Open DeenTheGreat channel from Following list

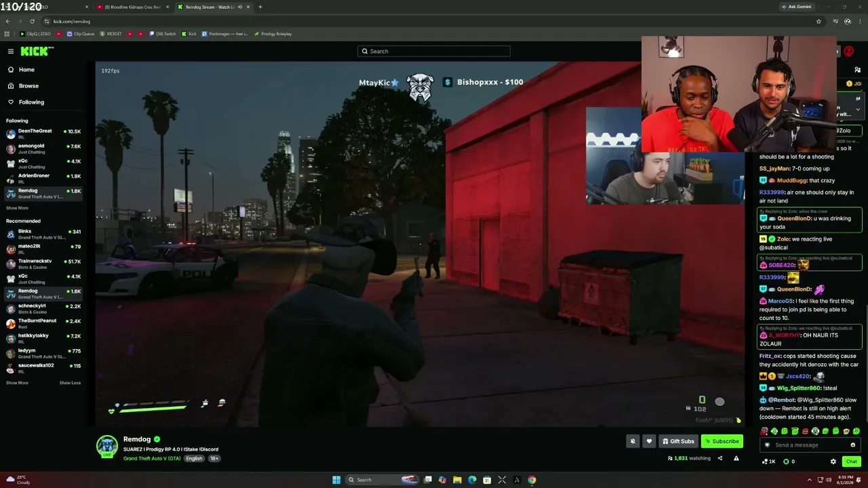[43, 133]
